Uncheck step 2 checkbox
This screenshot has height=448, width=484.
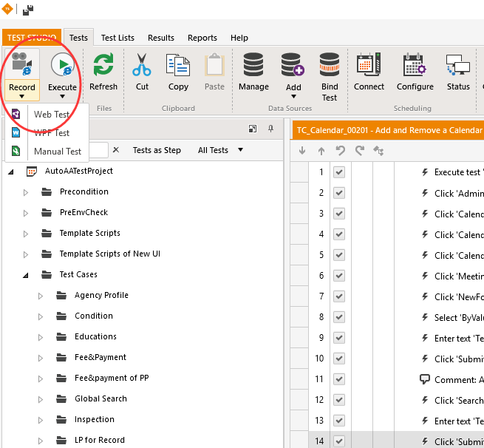(x=339, y=193)
